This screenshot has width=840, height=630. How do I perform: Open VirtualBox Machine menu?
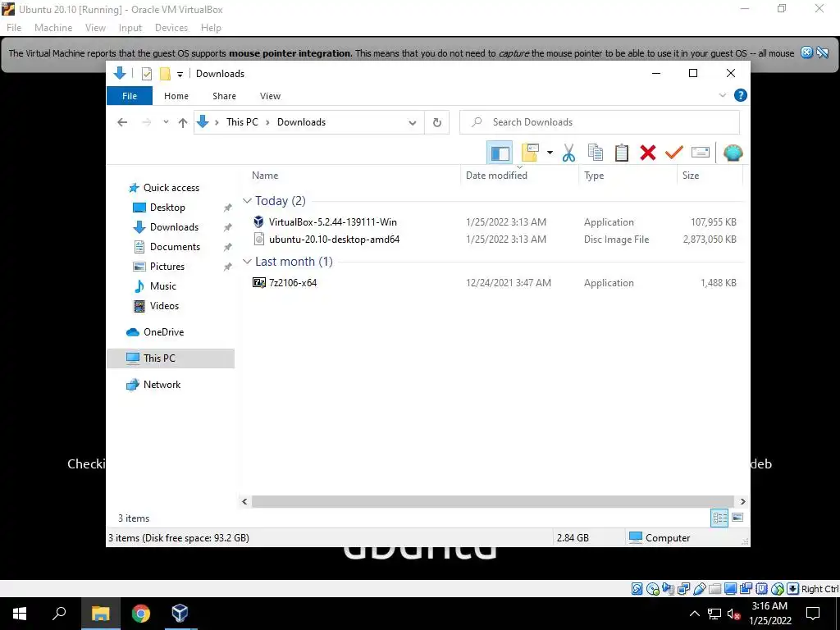(53, 28)
